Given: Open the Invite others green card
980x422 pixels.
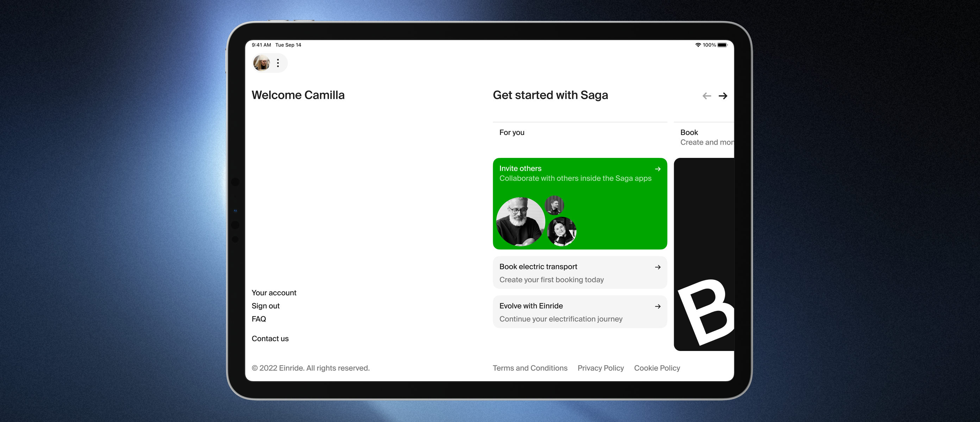Looking at the screenshot, I should point(580,204).
